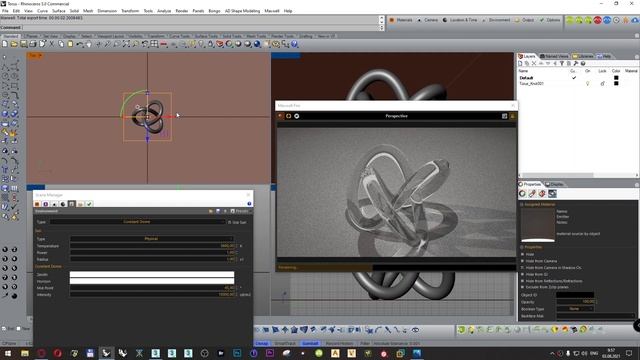Click the hammer Tools icon in Layers panel

(576, 64)
